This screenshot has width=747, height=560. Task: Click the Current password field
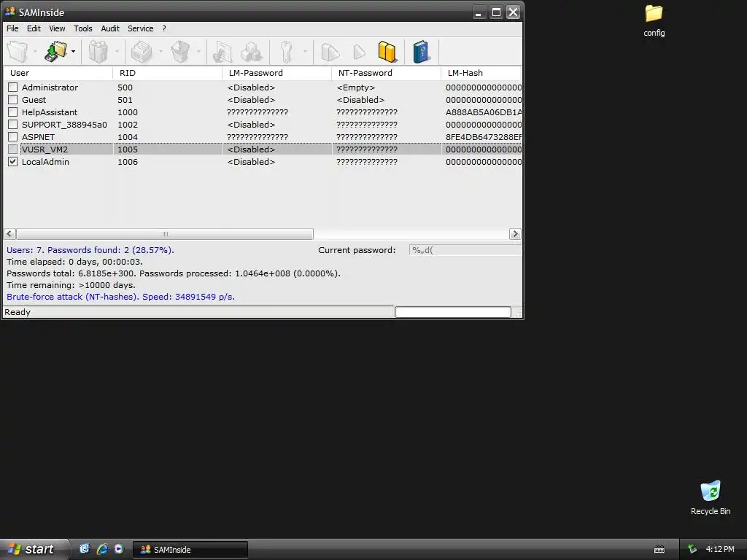coord(465,250)
